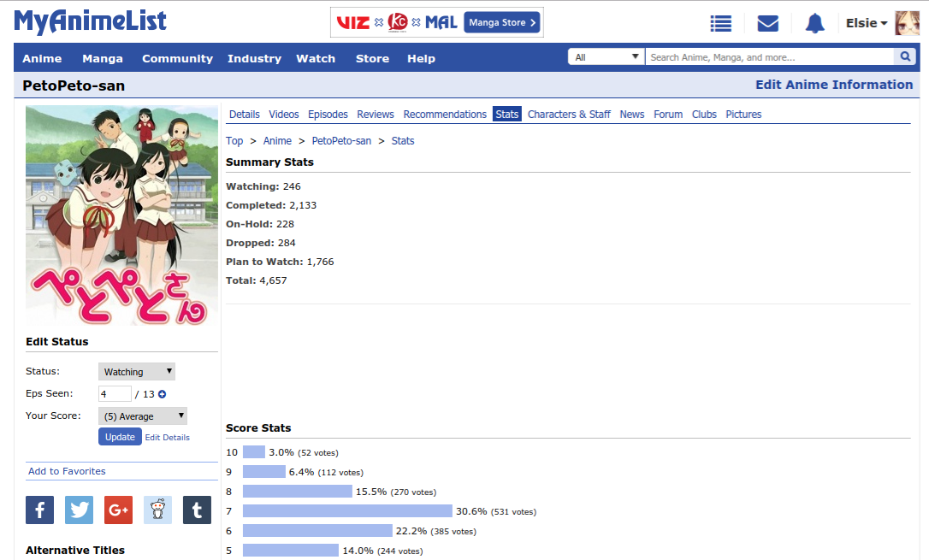929x560 pixels.
Task: Switch to the Characters & Staff tab
Action: (x=569, y=115)
